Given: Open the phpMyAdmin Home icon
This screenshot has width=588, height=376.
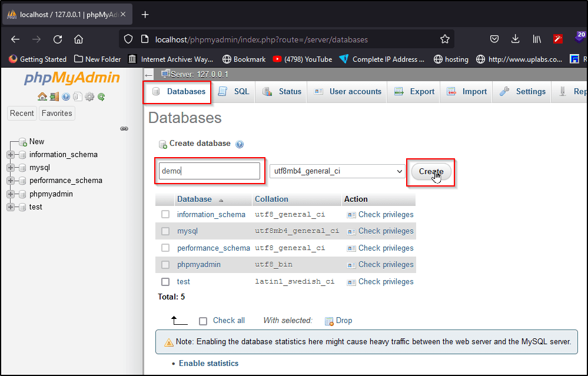Looking at the screenshot, I should (x=42, y=97).
